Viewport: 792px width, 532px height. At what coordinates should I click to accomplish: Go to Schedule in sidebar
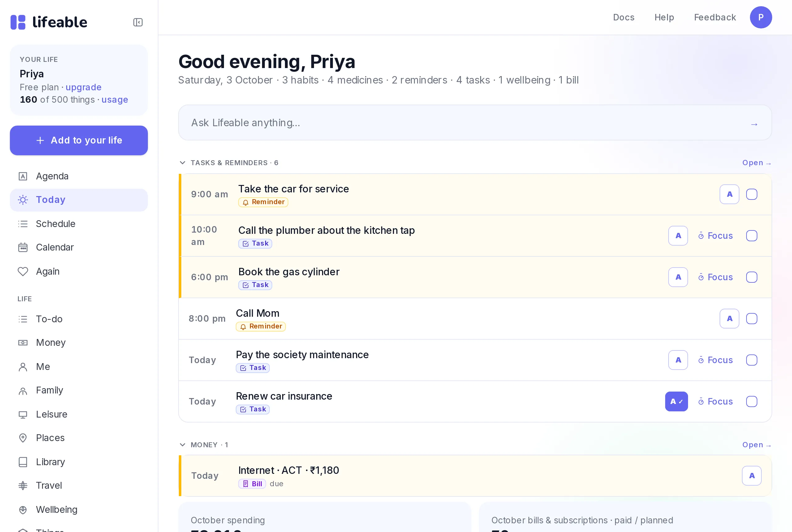tap(79, 224)
